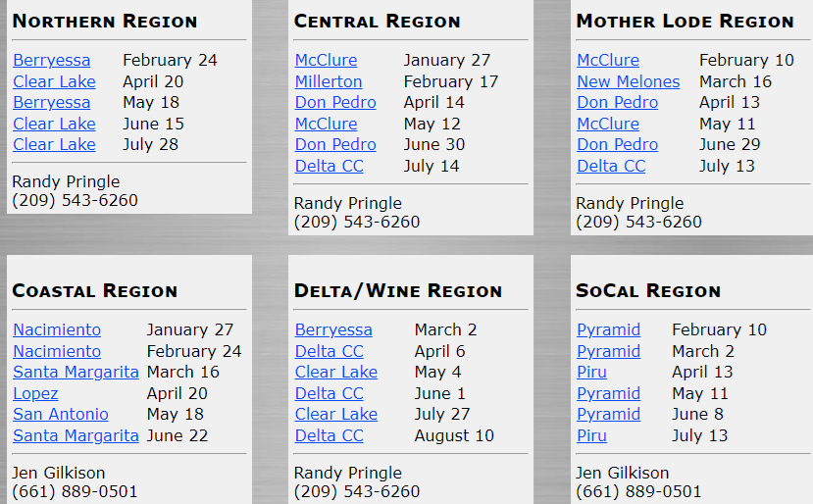The width and height of the screenshot is (813, 504).
Task: Open Delta/Wine Berryessa March 2 link
Action: pos(333,329)
